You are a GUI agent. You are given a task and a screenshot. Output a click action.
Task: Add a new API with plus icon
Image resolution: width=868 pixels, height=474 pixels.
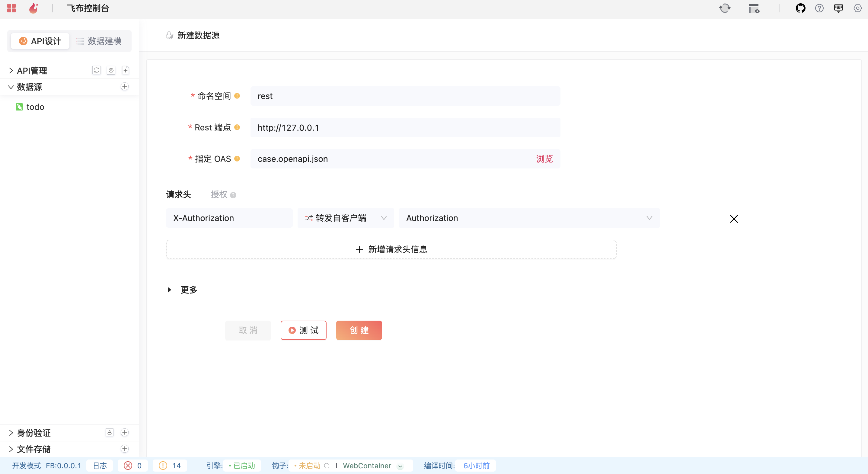[x=125, y=70]
